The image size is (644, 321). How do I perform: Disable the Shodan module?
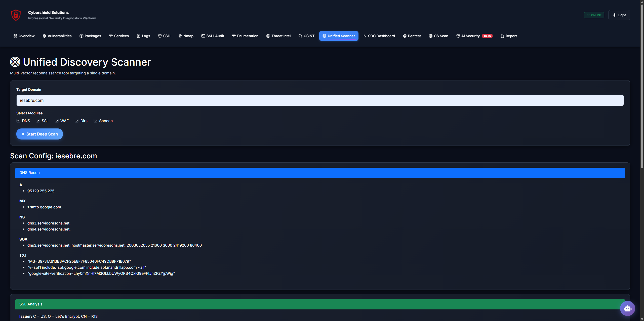coord(95,121)
